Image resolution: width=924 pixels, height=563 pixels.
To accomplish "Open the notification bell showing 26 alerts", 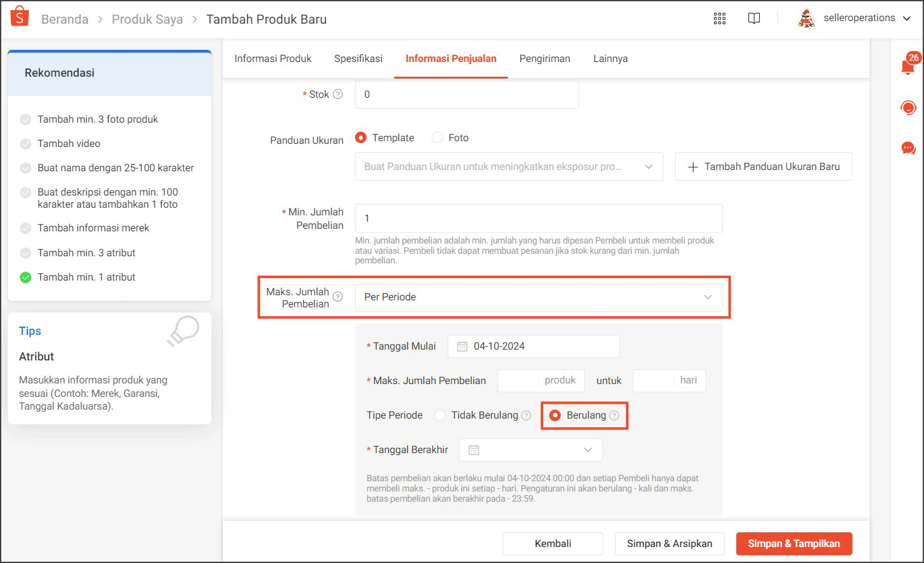I will pyautogui.click(x=908, y=67).
